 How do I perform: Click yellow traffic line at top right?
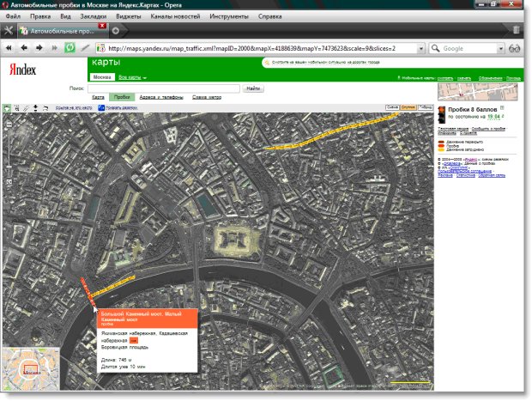click(x=331, y=131)
